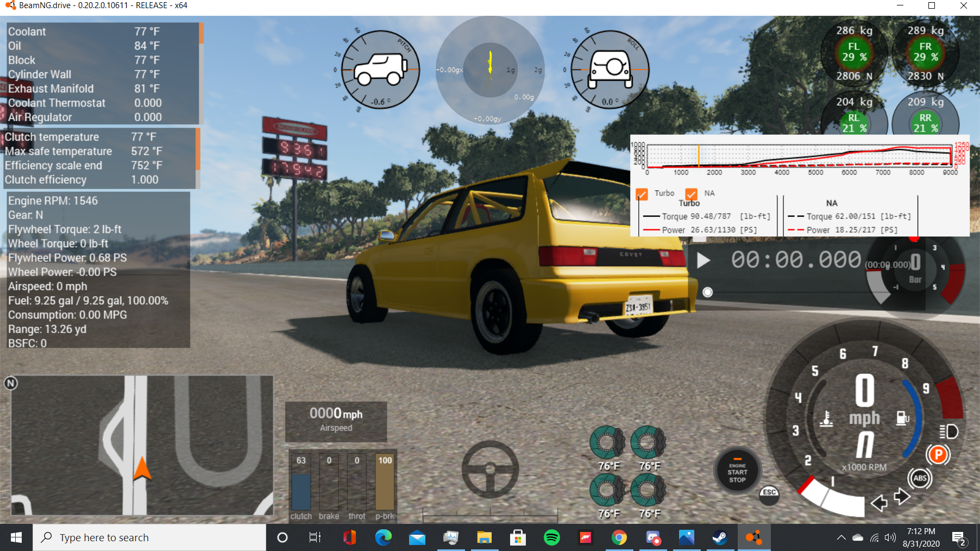Toggle the Turbo checkbox in torque graph

pyautogui.click(x=642, y=194)
